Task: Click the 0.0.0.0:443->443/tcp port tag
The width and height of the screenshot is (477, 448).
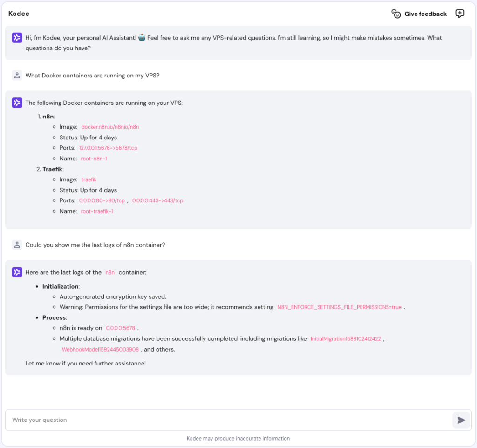Action: (157, 200)
